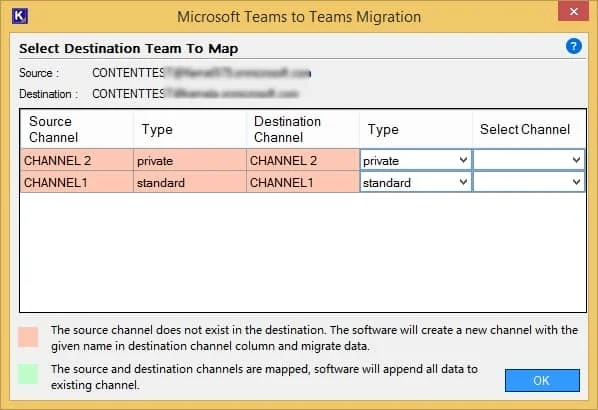The height and width of the screenshot is (410, 598).
Task: Click the blue help question mark icon
Action: point(573,47)
